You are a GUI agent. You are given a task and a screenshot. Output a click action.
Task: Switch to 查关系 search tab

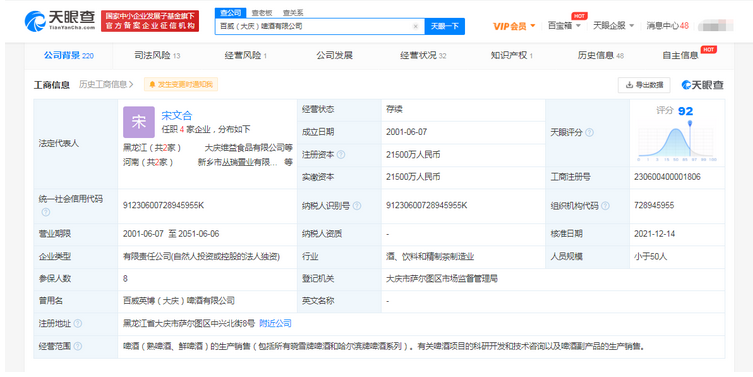pyautogui.click(x=292, y=13)
